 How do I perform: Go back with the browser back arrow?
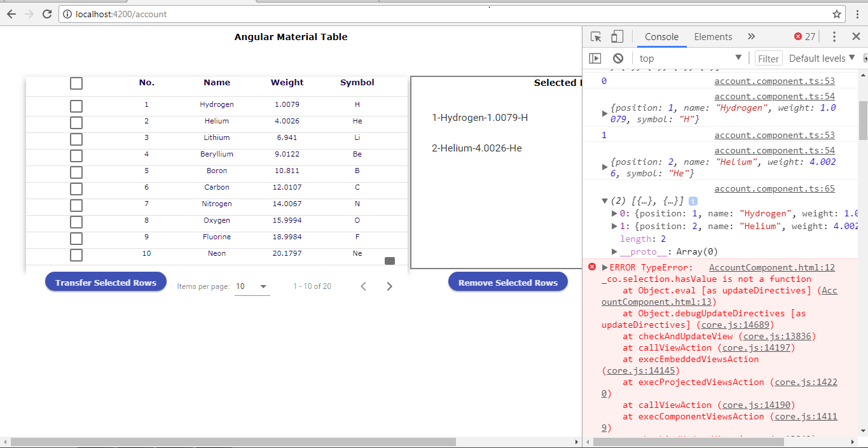11,13
